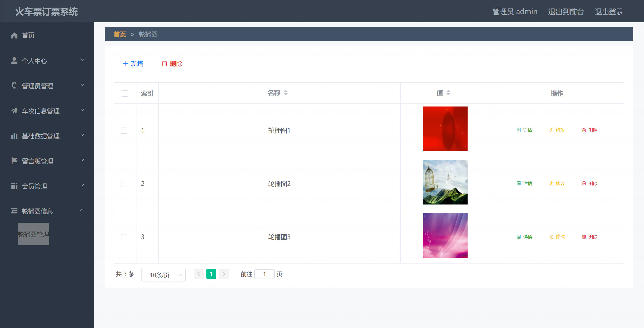Image resolution: width=644 pixels, height=328 pixels.
Task: Click the 删除 trash icon for 轮播图2
Action: (x=584, y=183)
